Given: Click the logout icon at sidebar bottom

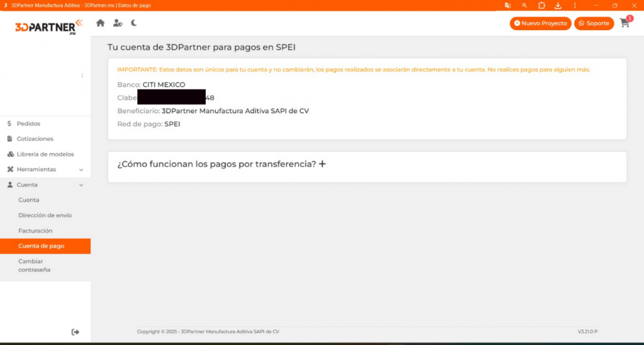Looking at the screenshot, I should [x=75, y=332].
